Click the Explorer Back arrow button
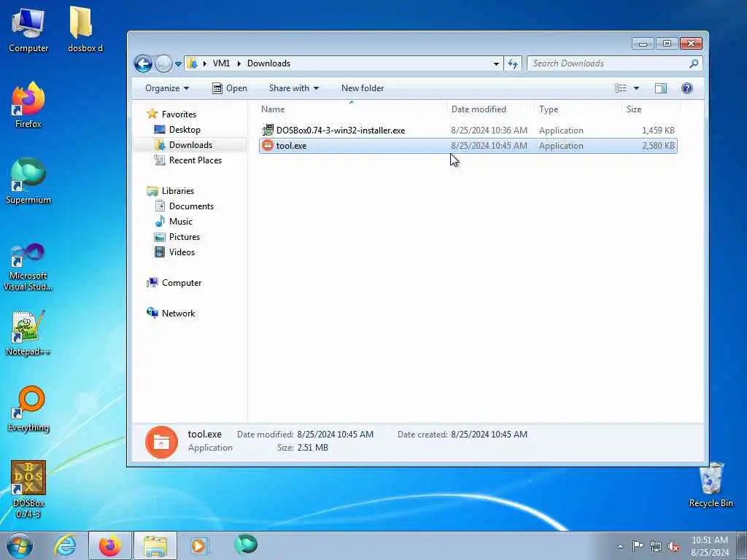 [x=143, y=63]
